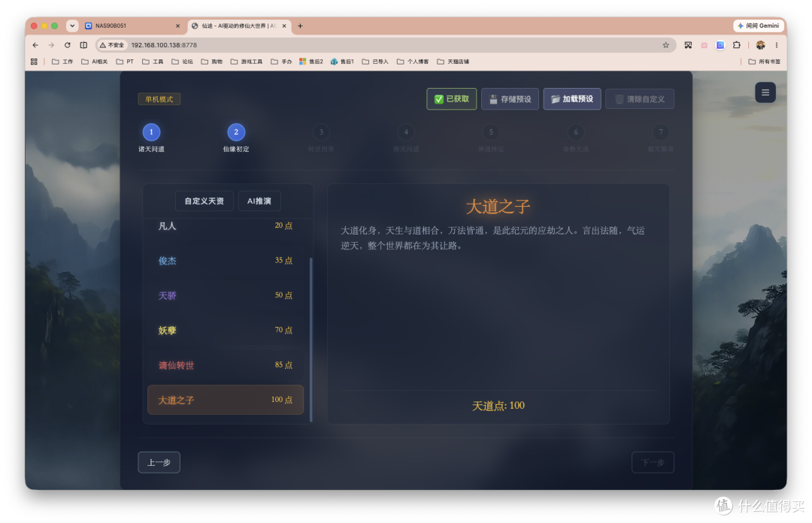Open the hamburger menu on the game page

pos(765,92)
